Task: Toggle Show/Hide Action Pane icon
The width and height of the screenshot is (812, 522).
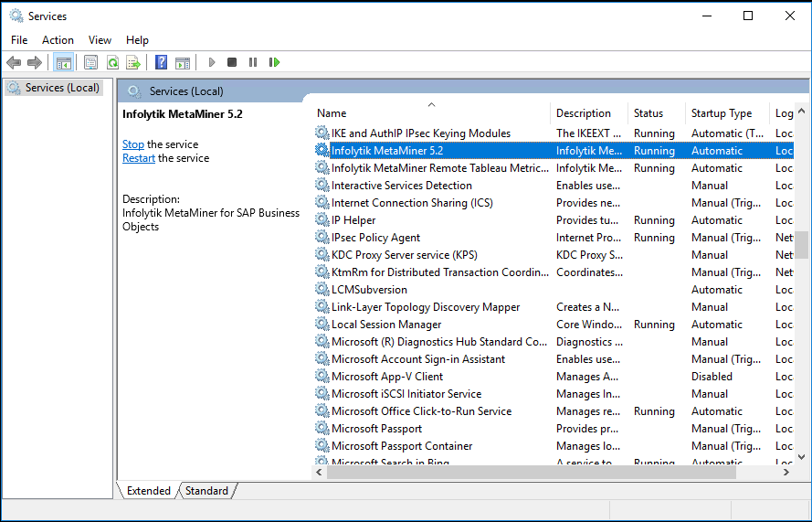Action: coord(183,63)
